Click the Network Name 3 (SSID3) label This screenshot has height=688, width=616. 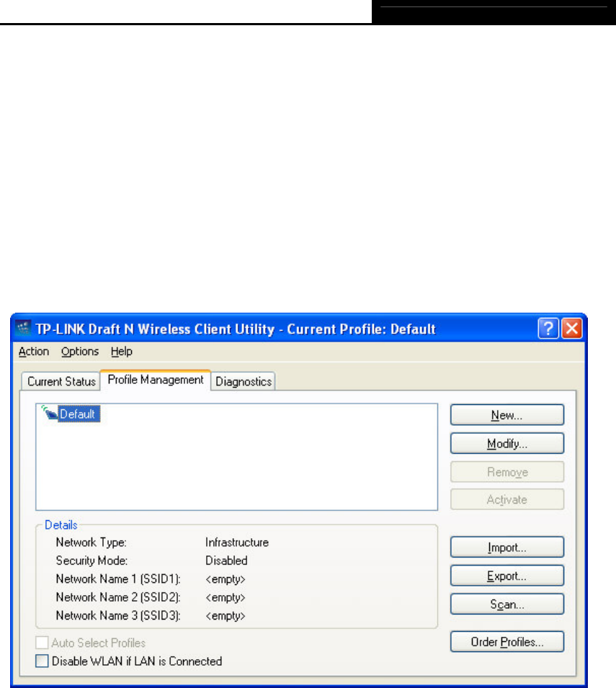[118, 616]
